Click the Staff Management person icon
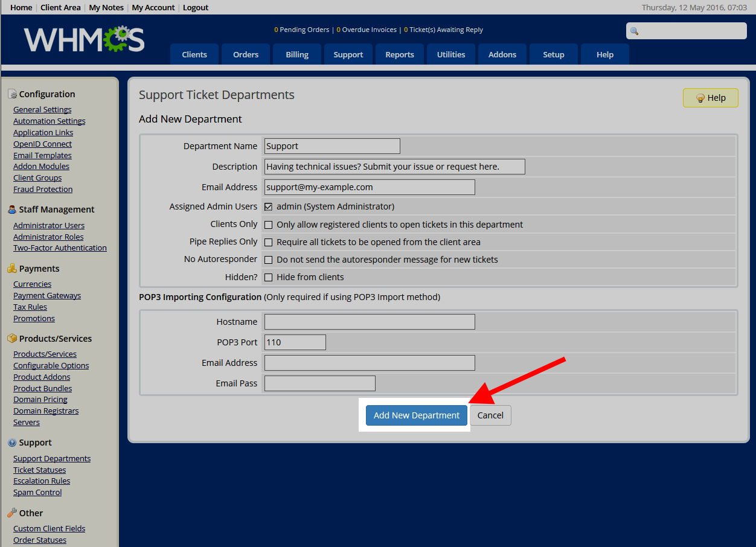This screenshot has width=756, height=547. point(12,210)
